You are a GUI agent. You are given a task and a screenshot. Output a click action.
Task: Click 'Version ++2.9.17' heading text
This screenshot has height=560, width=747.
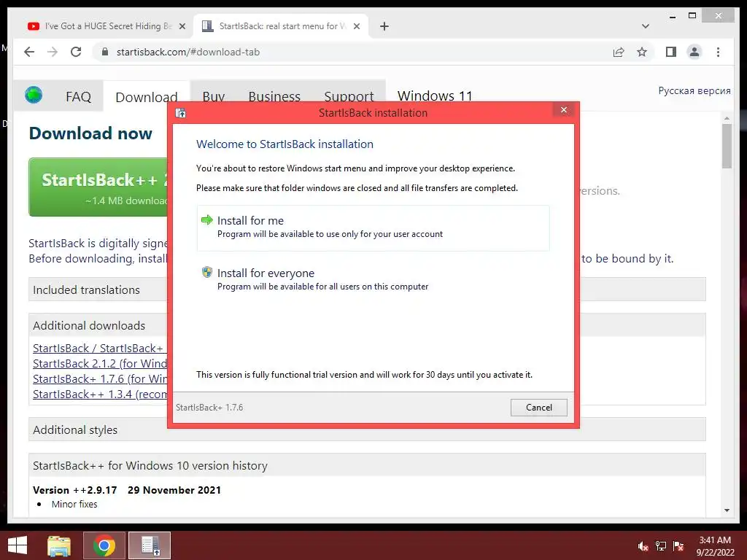[75, 490]
